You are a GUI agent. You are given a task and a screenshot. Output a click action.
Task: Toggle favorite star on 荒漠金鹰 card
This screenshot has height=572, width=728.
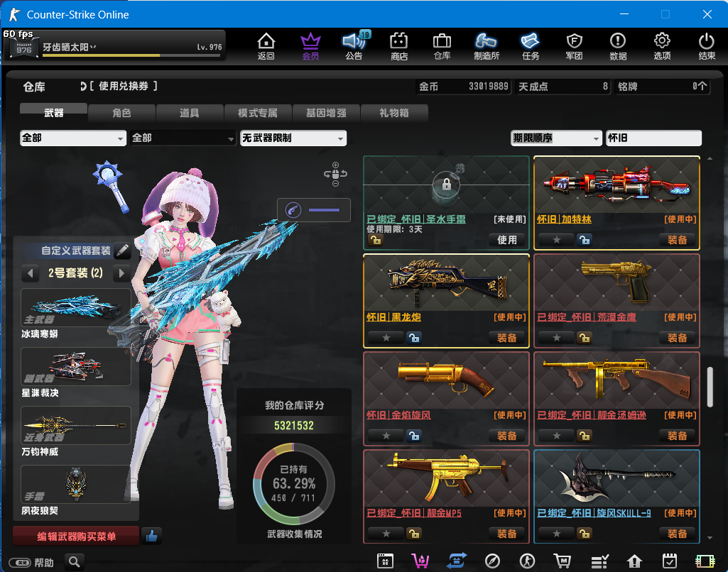pyautogui.click(x=557, y=338)
